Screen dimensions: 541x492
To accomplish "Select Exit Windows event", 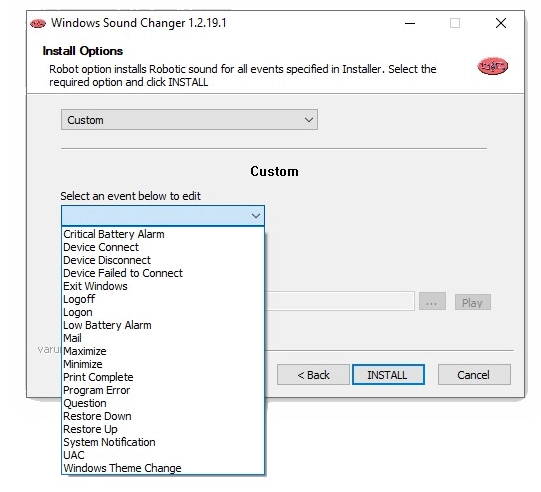I will pyautogui.click(x=163, y=286).
